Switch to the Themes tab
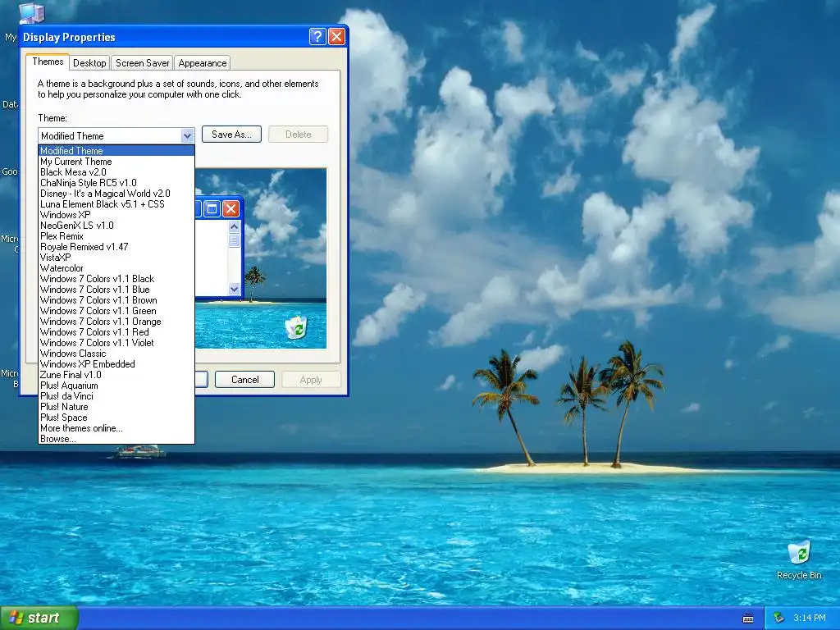The width and height of the screenshot is (840, 630). pos(48,62)
